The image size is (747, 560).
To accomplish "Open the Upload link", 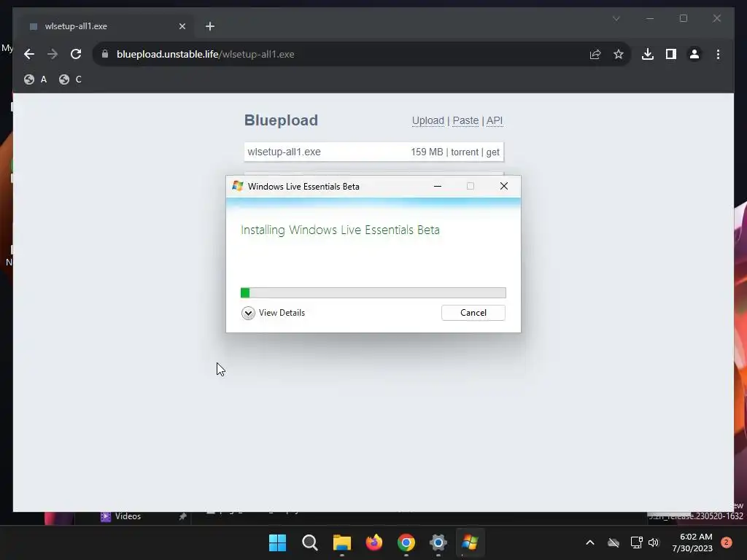I will pyautogui.click(x=427, y=120).
